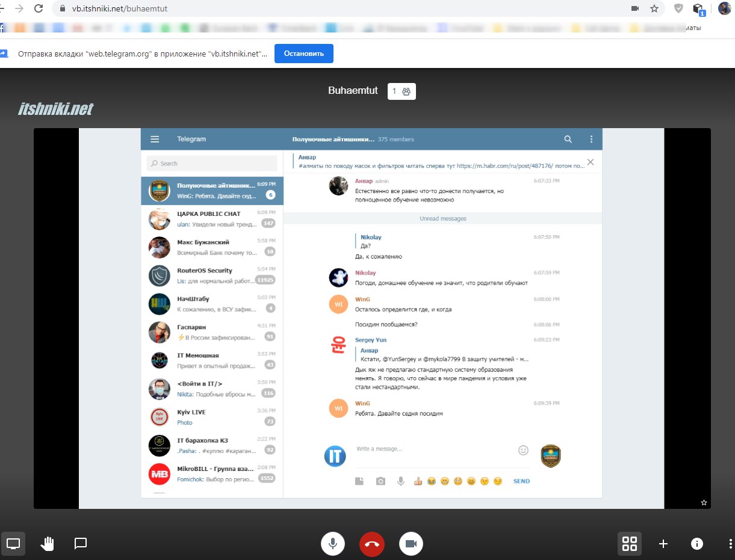
Task: Bookmark this page with star icon
Action: [x=654, y=8]
